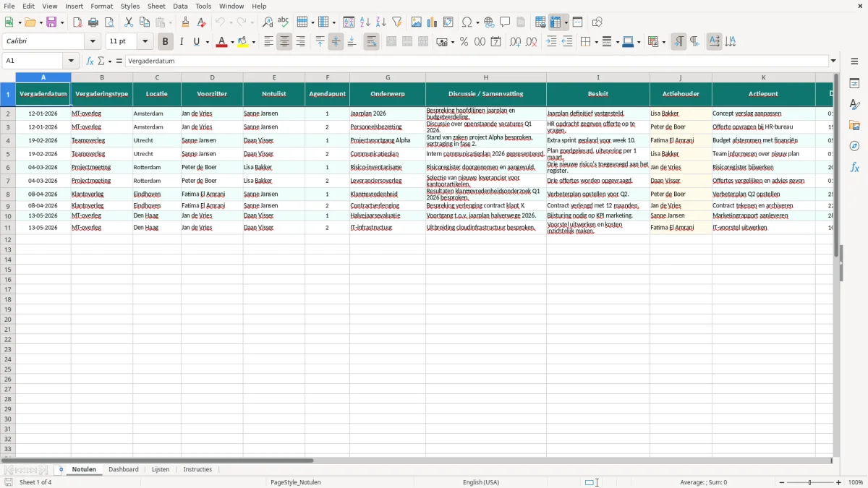Click the Insert Hyperlink icon
Screen dimensions: 868x488
[489, 22]
